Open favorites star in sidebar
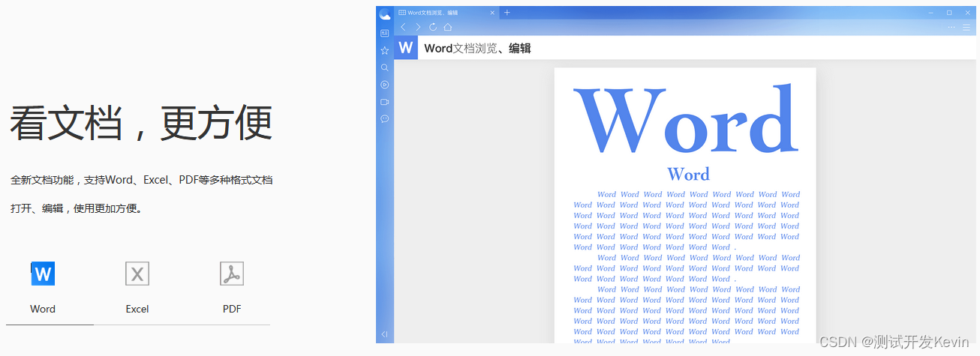 coord(385,50)
